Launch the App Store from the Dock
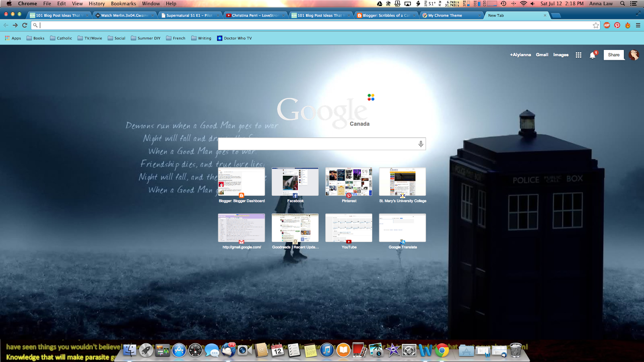This screenshot has width=644, height=362. [179, 350]
